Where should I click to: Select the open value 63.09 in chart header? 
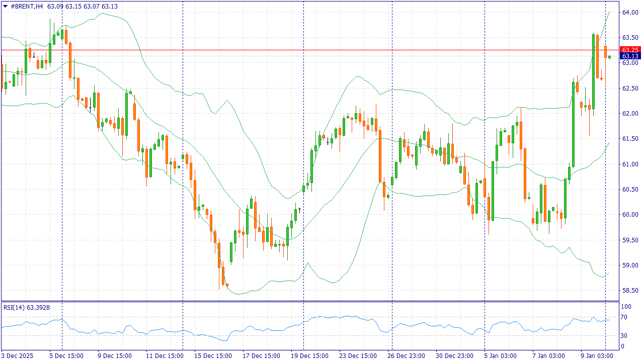tap(54, 7)
